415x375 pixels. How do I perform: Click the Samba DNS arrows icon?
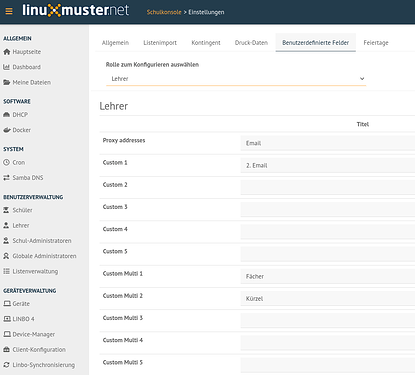[6, 178]
